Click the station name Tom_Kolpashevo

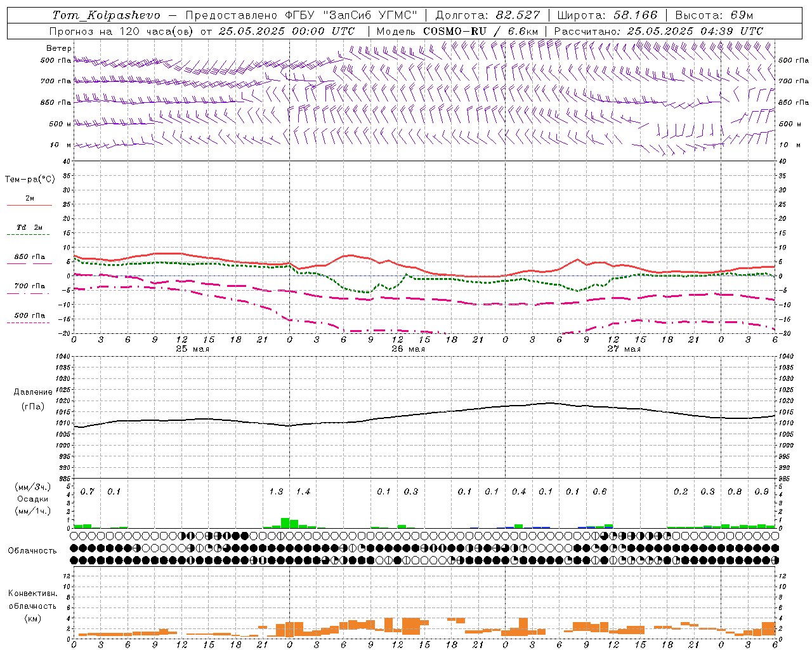107,15
